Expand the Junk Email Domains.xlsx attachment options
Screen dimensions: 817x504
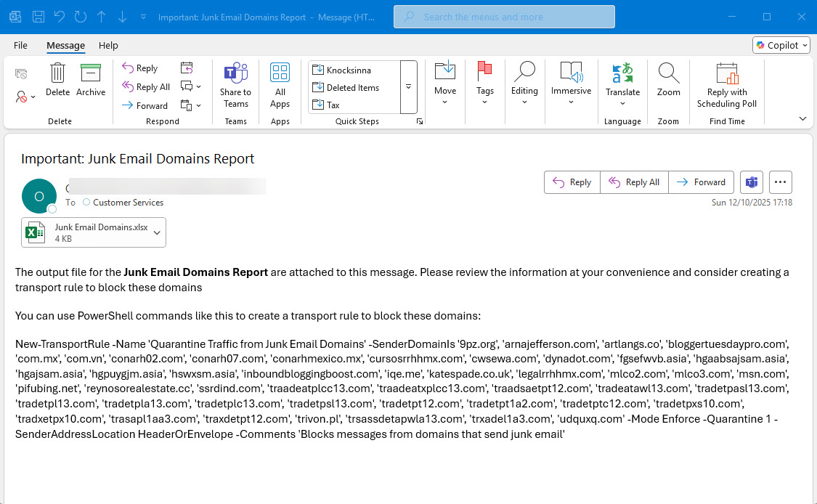[157, 232]
